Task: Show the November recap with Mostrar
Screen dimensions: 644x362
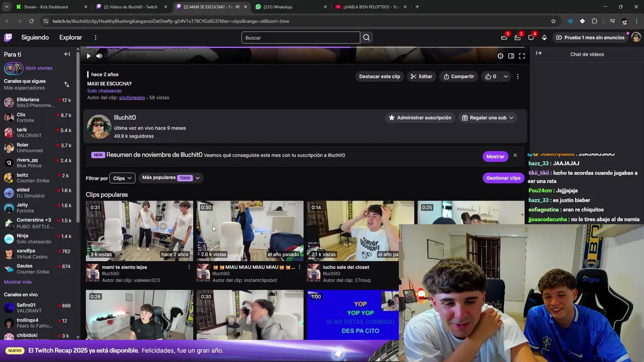Action: tap(495, 156)
